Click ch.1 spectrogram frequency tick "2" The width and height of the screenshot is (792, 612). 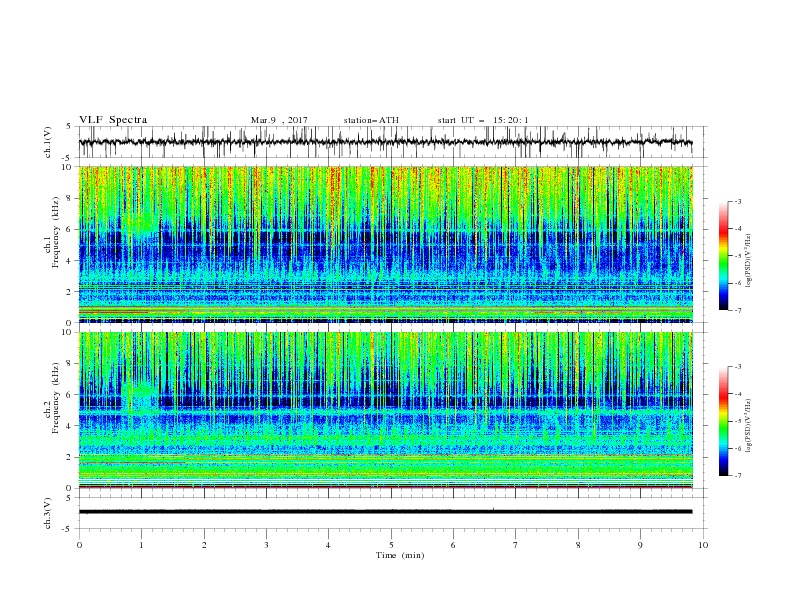click(x=71, y=291)
